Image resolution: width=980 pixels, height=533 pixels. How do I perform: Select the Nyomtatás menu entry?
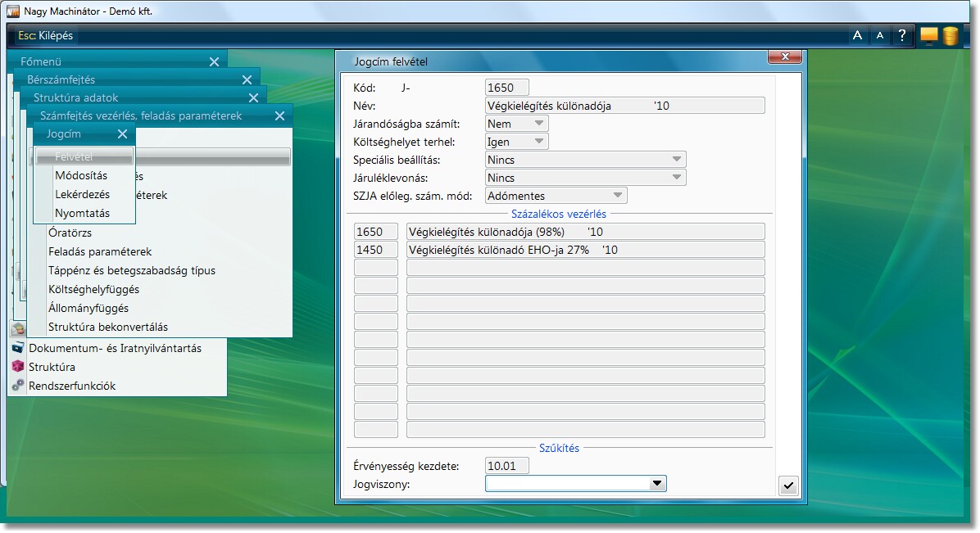click(82, 213)
